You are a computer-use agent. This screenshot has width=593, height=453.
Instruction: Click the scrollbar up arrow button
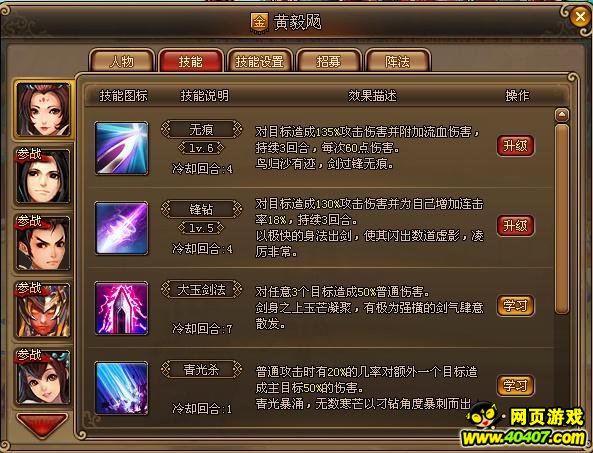pyautogui.click(x=562, y=114)
